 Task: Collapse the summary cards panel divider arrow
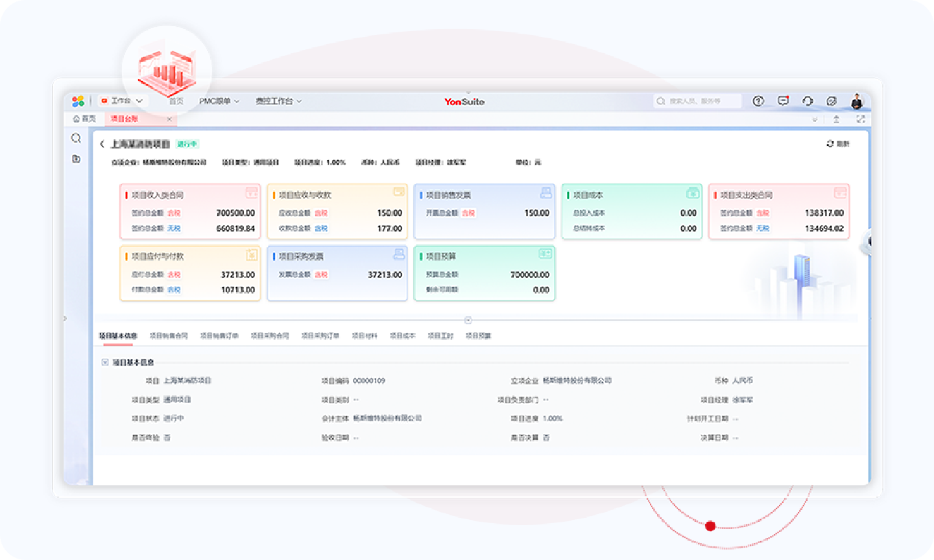468,320
